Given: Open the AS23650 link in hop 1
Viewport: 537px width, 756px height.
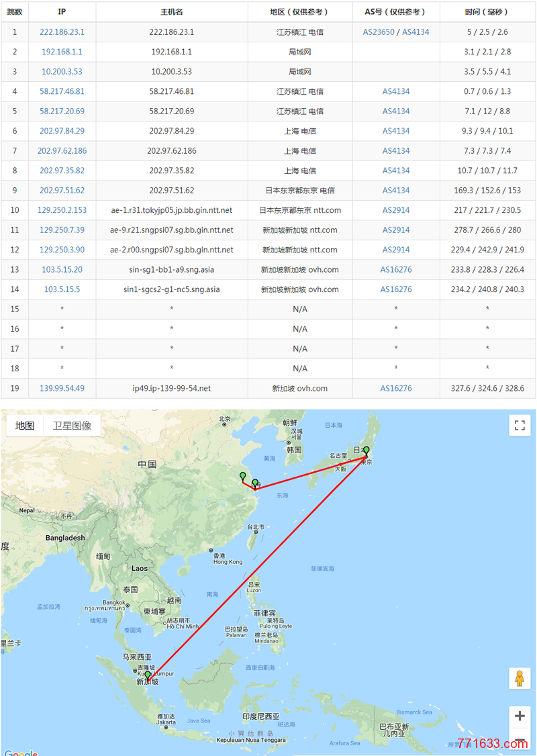Looking at the screenshot, I should [x=379, y=32].
